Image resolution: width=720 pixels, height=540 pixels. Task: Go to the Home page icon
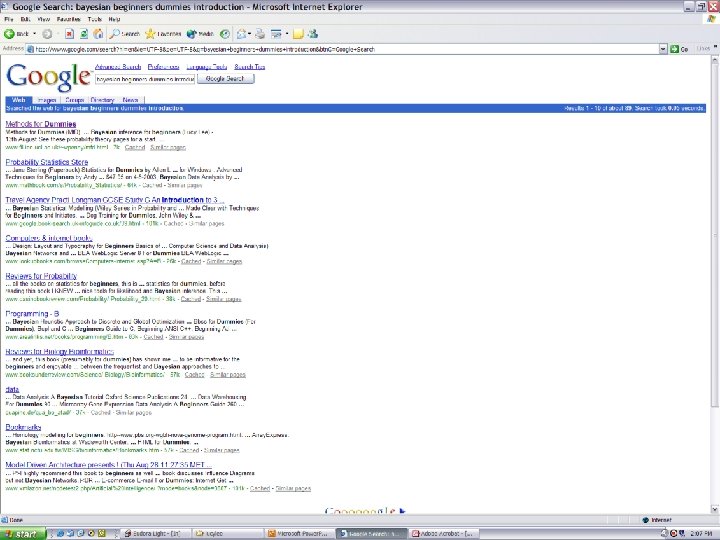click(98, 34)
